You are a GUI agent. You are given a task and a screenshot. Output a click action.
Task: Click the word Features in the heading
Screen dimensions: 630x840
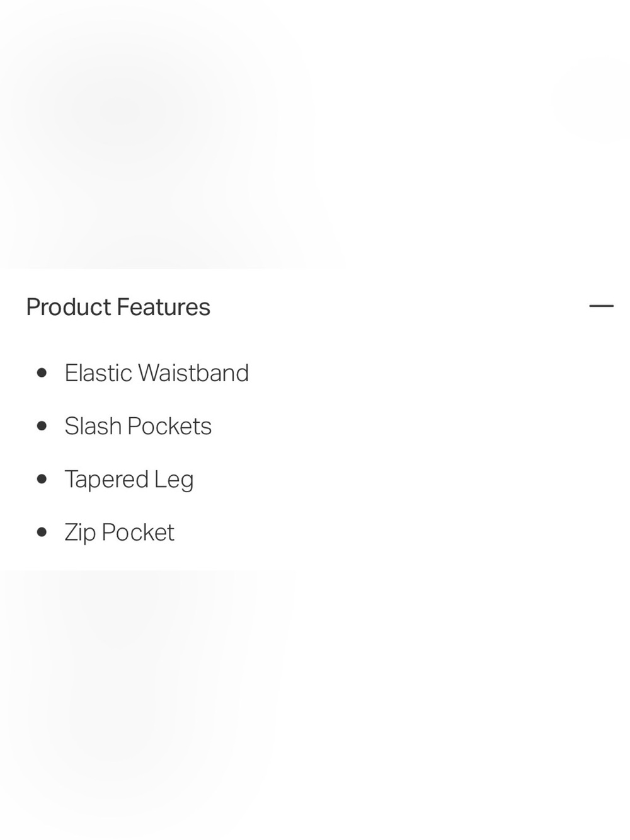coord(164,308)
